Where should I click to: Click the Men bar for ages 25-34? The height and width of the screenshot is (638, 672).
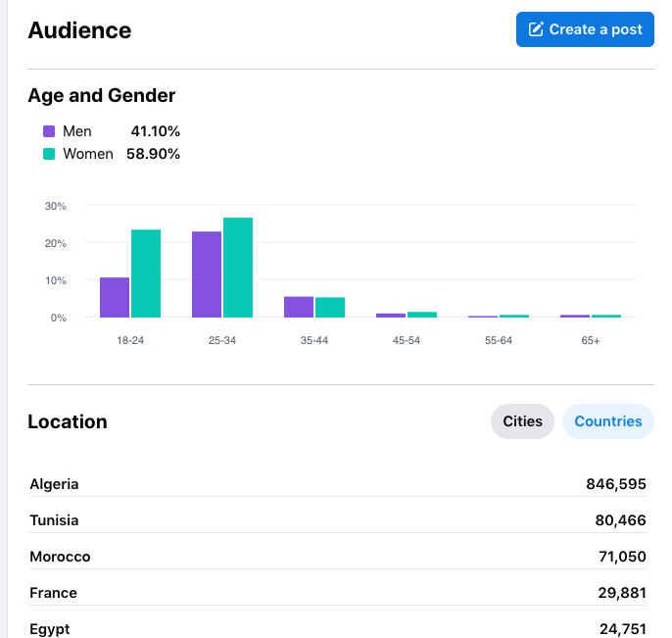coord(207,274)
